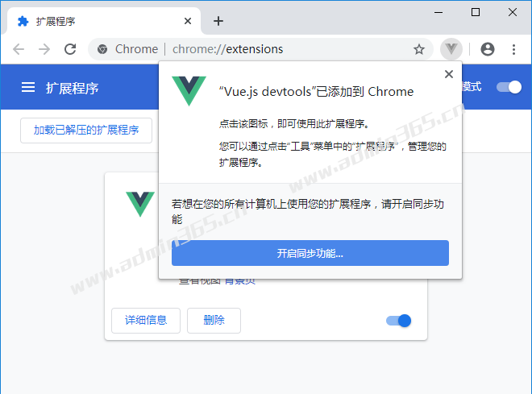Open the Vue.js devtools toolbar icon
Viewport: 532px width, 394px height.
tap(451, 49)
